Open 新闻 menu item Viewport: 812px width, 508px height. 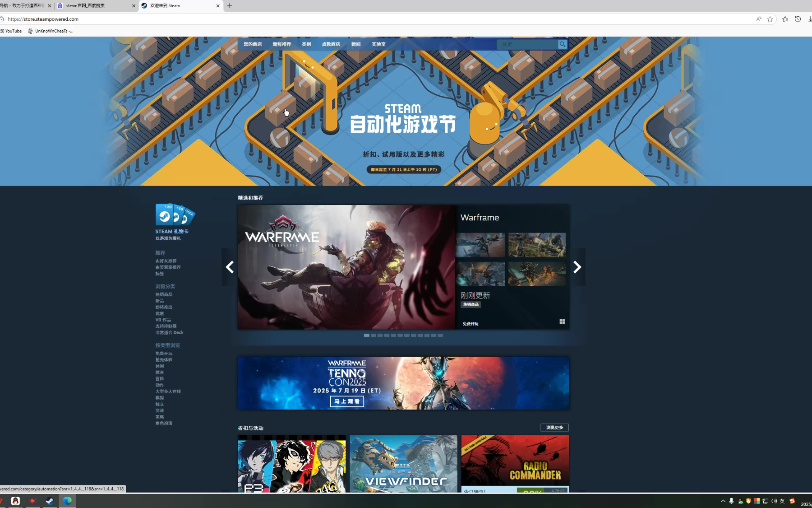(x=356, y=44)
